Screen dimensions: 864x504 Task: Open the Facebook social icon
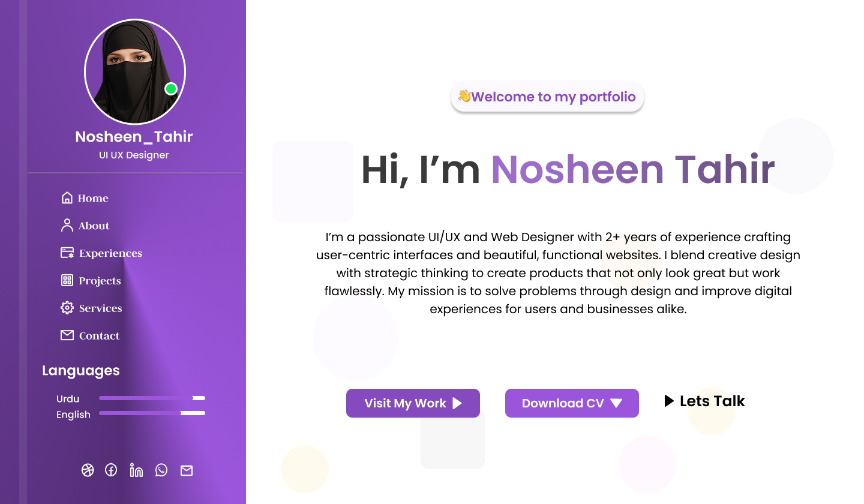click(x=111, y=470)
